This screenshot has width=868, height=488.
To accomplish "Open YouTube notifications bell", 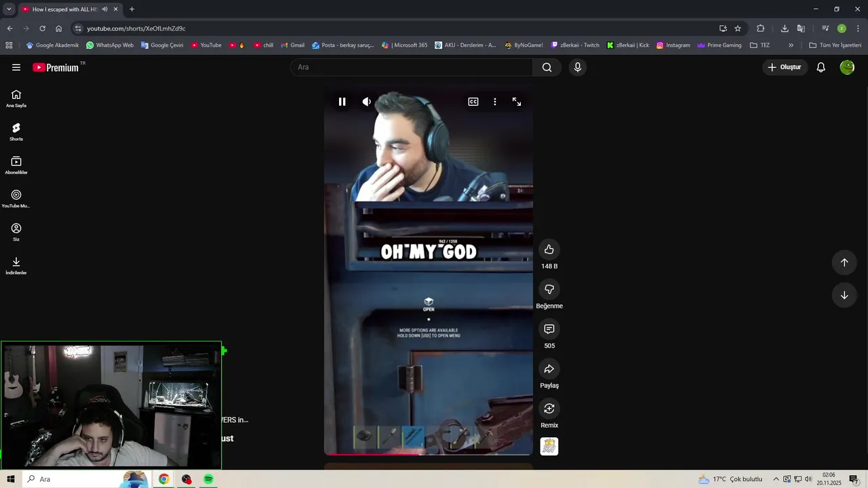I will [x=821, y=67].
